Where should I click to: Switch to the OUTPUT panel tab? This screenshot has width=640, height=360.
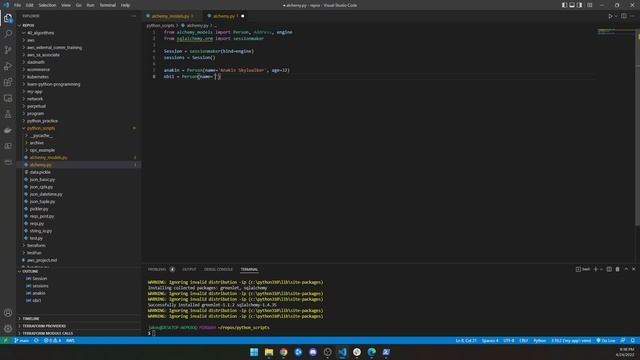(x=189, y=269)
